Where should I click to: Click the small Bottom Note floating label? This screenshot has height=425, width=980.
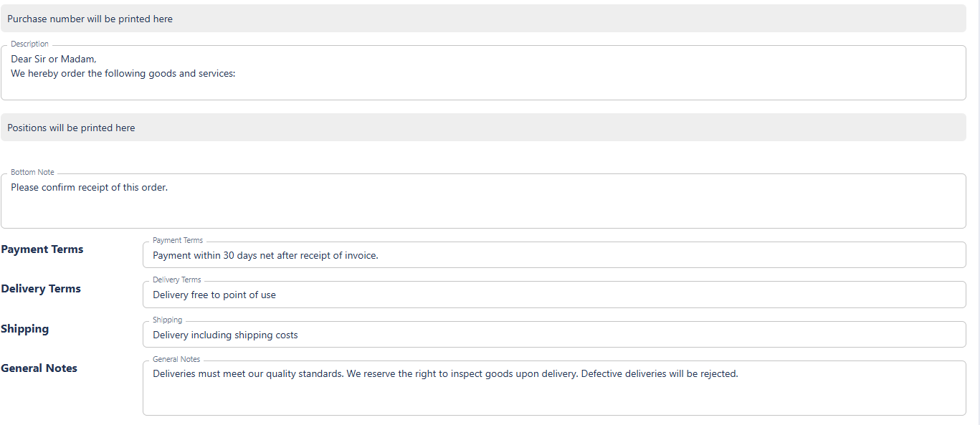[x=32, y=173]
